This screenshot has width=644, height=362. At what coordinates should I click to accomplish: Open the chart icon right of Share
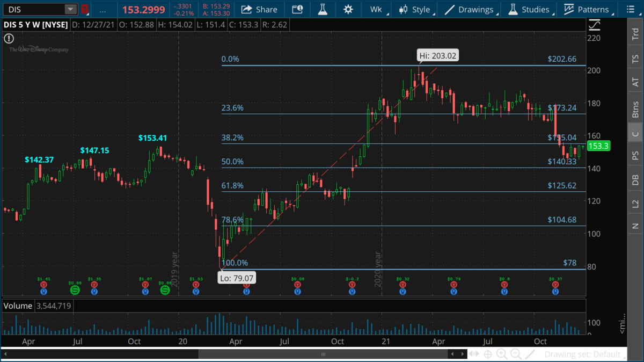pyautogui.click(x=297, y=10)
